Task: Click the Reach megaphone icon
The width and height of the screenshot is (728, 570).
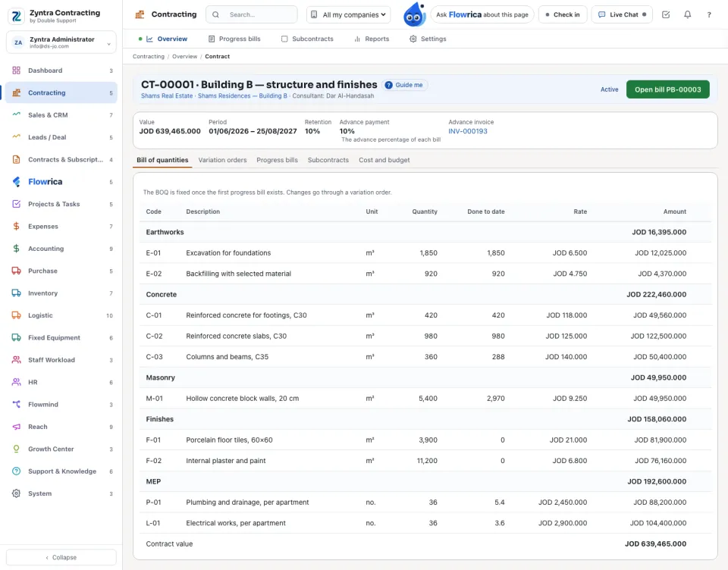Action: 16,427
